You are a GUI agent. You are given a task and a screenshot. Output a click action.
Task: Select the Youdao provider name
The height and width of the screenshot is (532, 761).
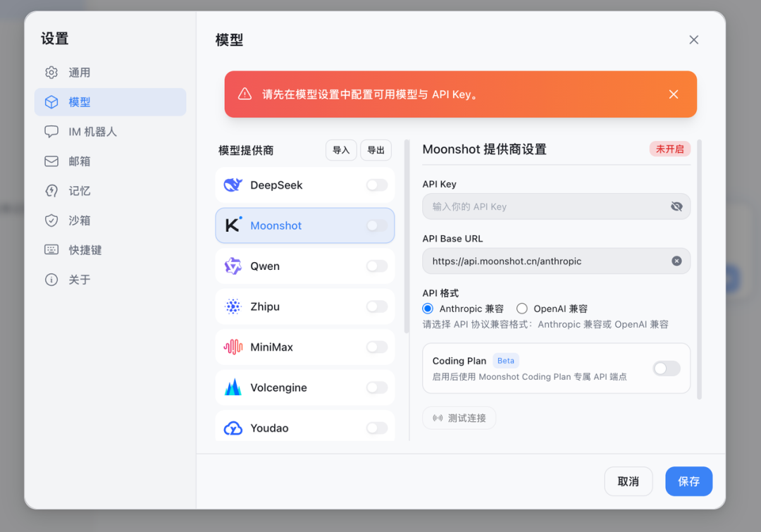click(x=269, y=428)
